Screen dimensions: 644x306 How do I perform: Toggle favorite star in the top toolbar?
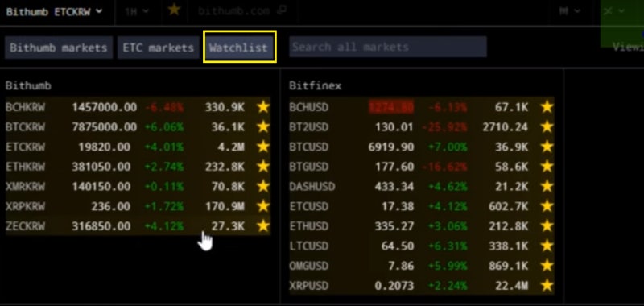coord(174,10)
